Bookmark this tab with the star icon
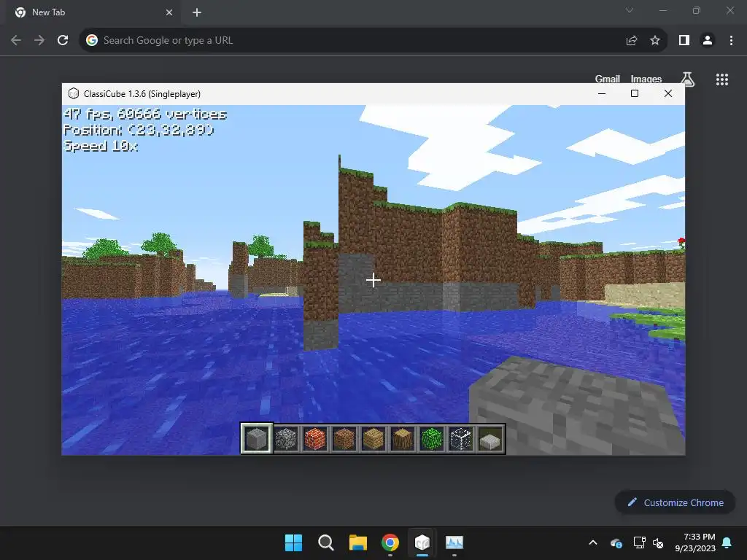The width and height of the screenshot is (747, 560). pos(655,41)
